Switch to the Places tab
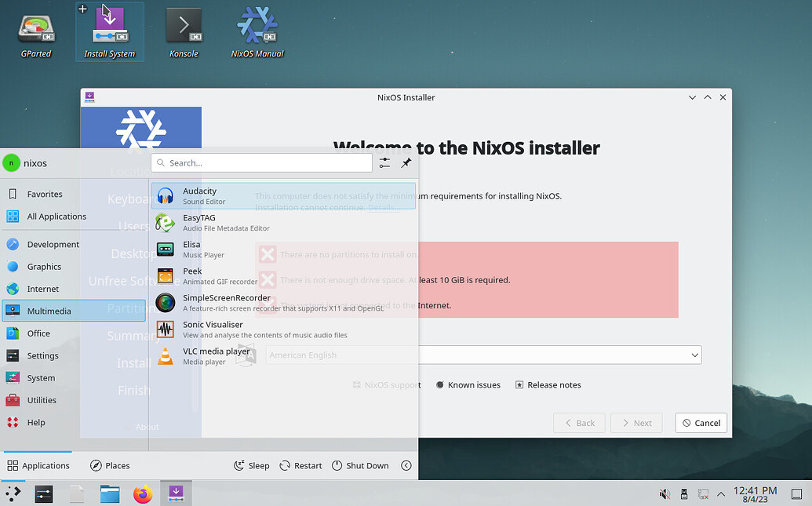 click(x=110, y=465)
